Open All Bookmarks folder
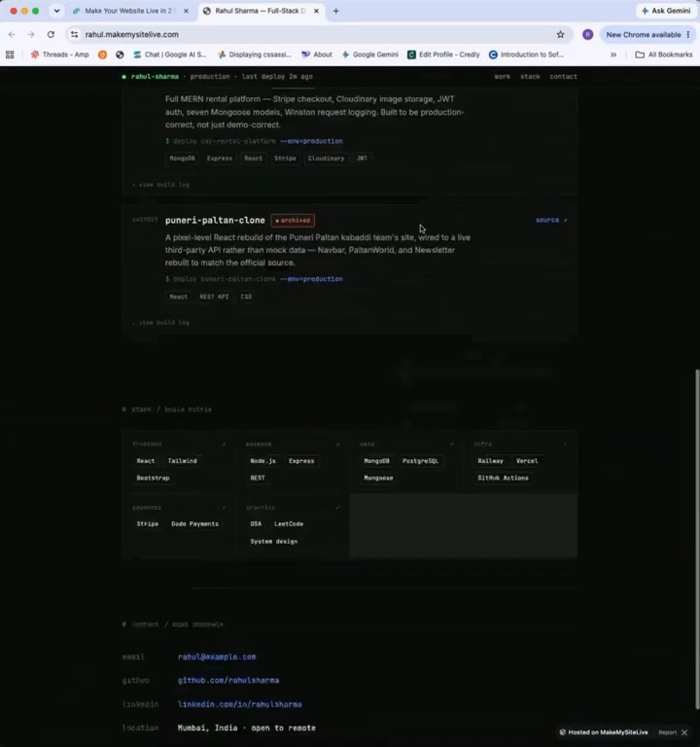The width and height of the screenshot is (700, 747). pyautogui.click(x=664, y=54)
